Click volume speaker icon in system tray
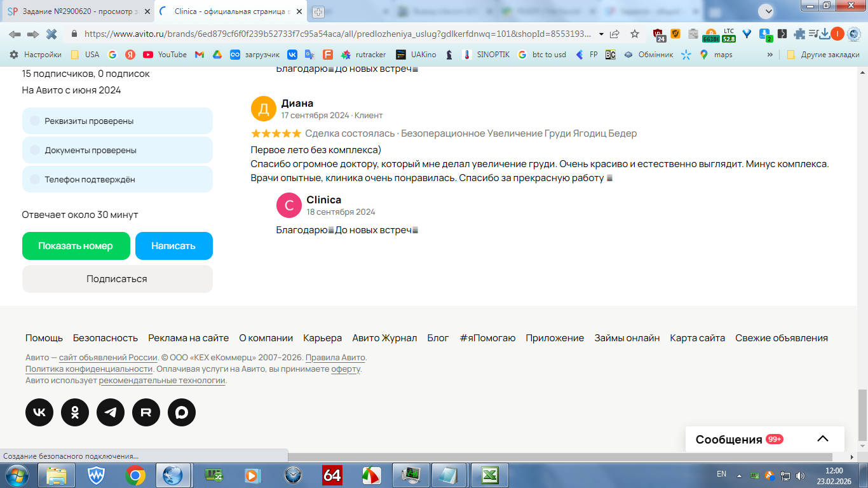Image resolution: width=868 pixels, height=488 pixels. (x=799, y=475)
